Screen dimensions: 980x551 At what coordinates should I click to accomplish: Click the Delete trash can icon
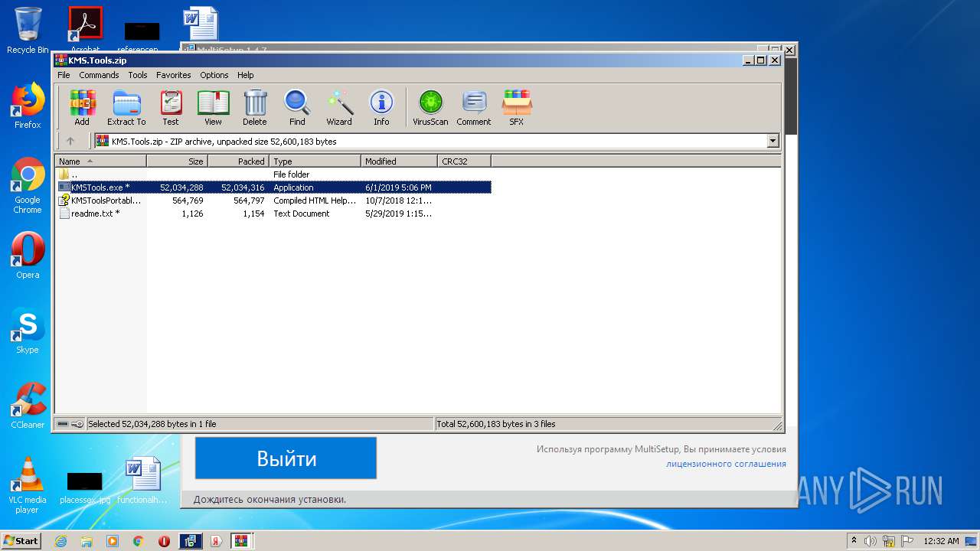[255, 108]
